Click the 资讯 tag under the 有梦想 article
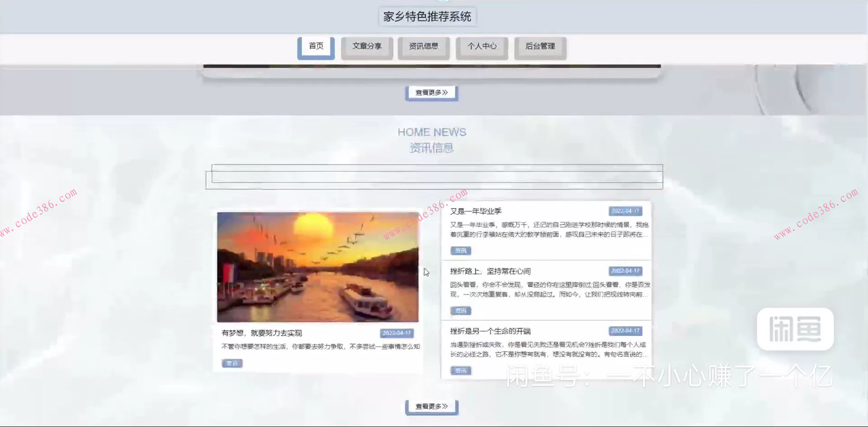 pyautogui.click(x=231, y=363)
